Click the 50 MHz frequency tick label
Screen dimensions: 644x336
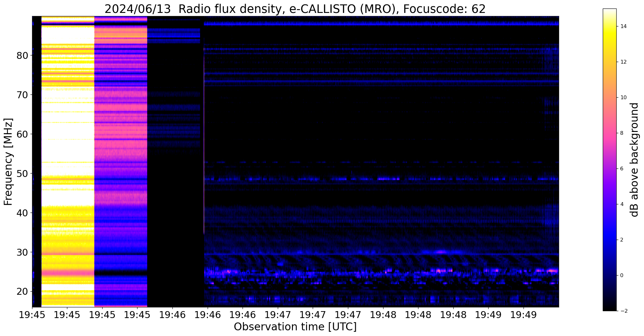pyautogui.click(x=23, y=174)
